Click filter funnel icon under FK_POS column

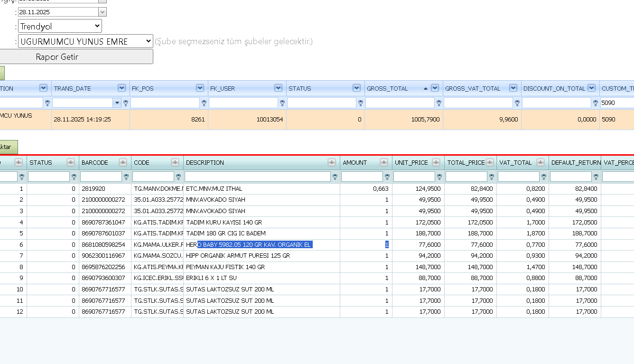click(x=204, y=103)
